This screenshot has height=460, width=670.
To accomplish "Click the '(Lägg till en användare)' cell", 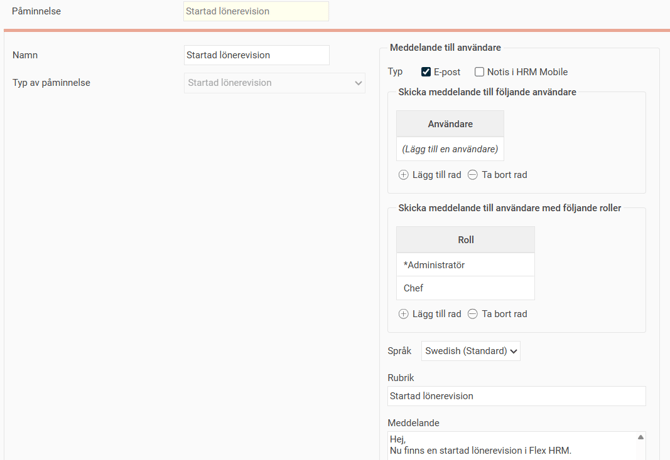I will (x=450, y=149).
